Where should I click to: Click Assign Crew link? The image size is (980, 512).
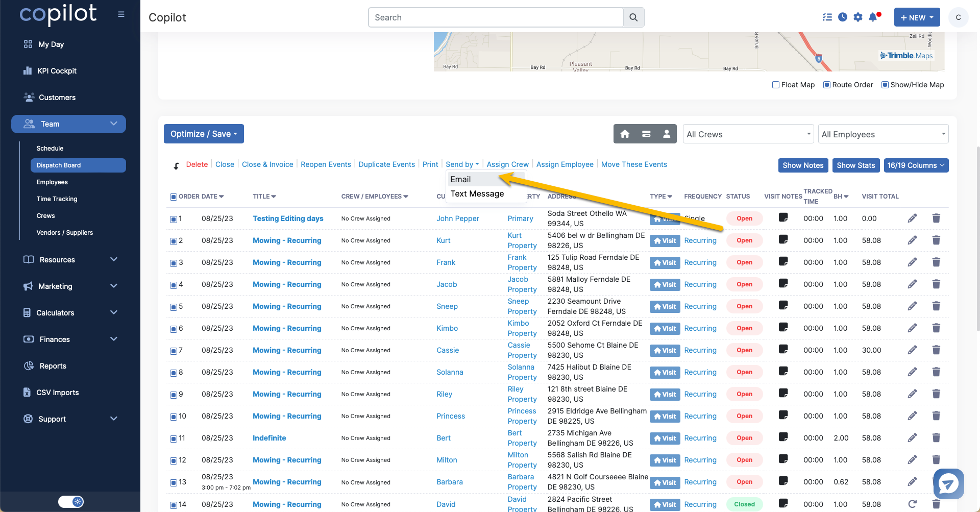(x=508, y=164)
